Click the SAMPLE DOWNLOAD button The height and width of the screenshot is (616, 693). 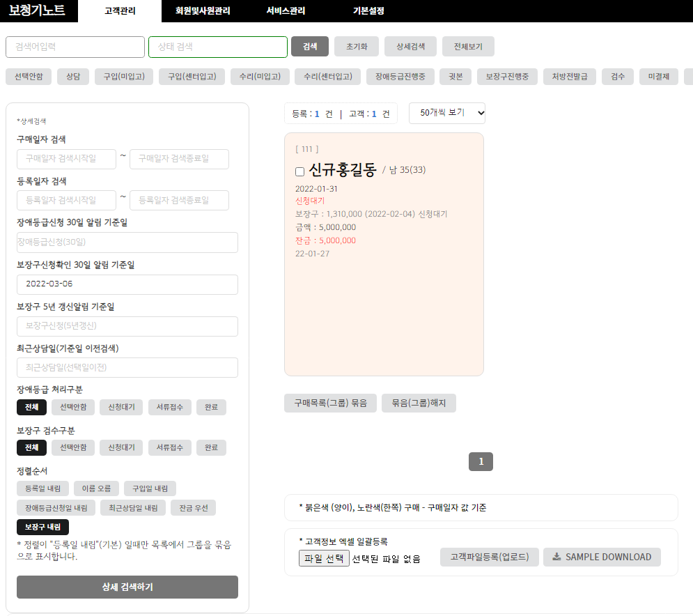coord(602,557)
